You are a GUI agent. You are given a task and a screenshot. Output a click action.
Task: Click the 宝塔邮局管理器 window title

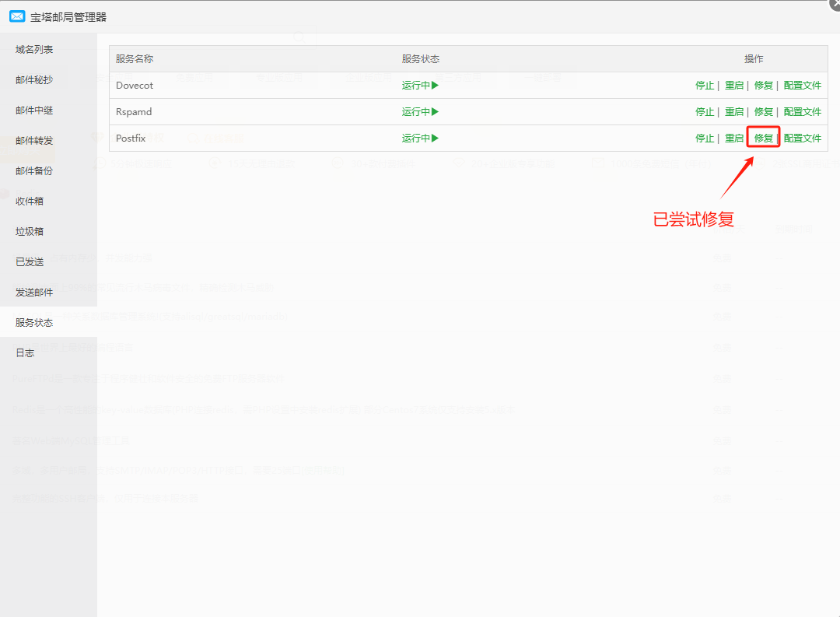[x=68, y=17]
